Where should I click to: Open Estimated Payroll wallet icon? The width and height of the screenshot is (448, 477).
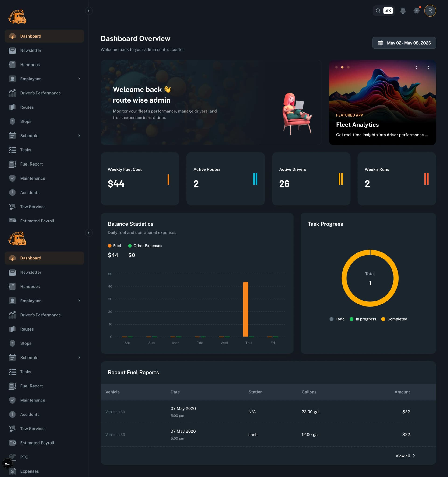(13, 443)
